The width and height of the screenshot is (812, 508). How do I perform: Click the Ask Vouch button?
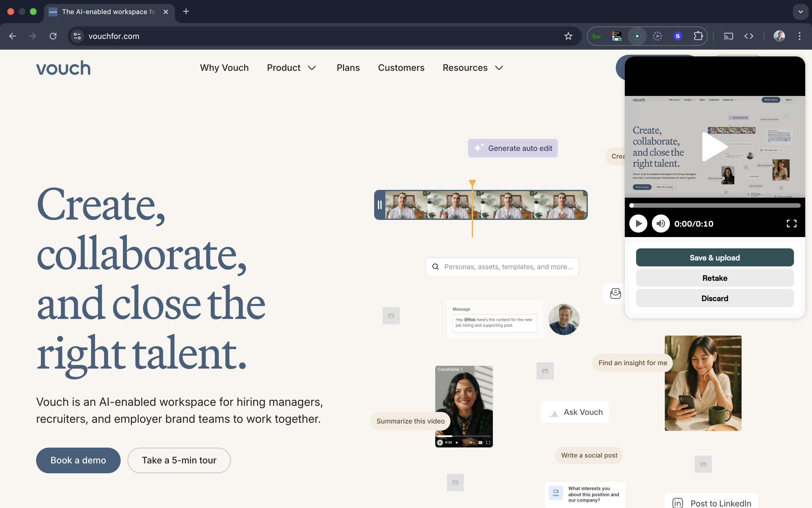click(574, 412)
